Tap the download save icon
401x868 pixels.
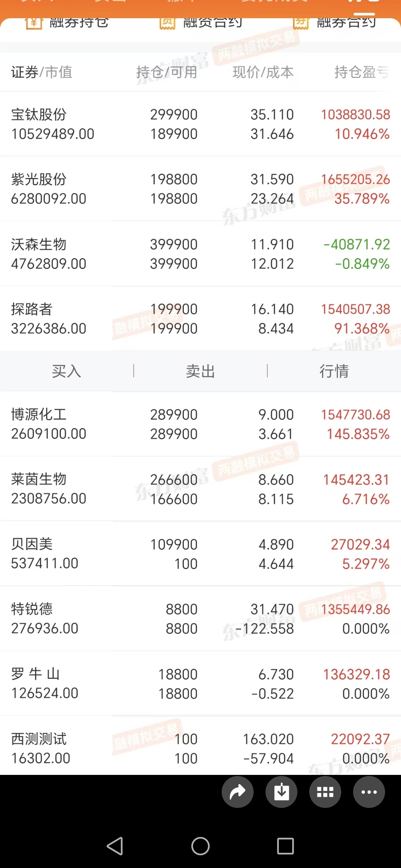point(281,792)
